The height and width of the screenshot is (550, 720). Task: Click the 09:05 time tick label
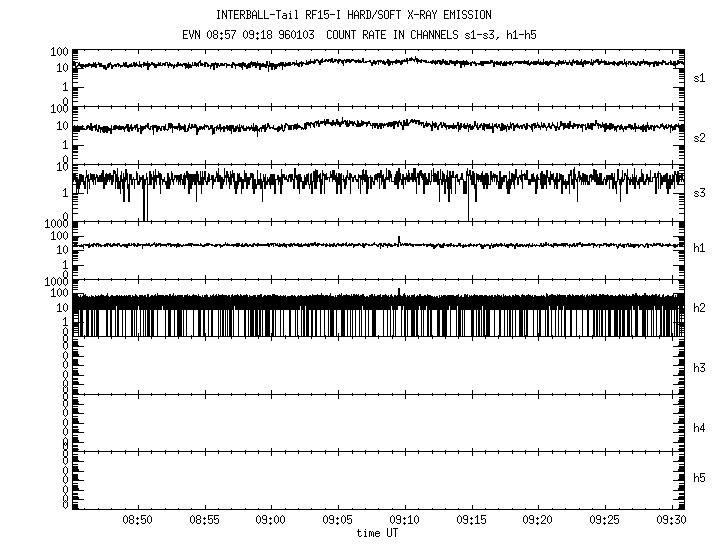pyautogui.click(x=338, y=521)
